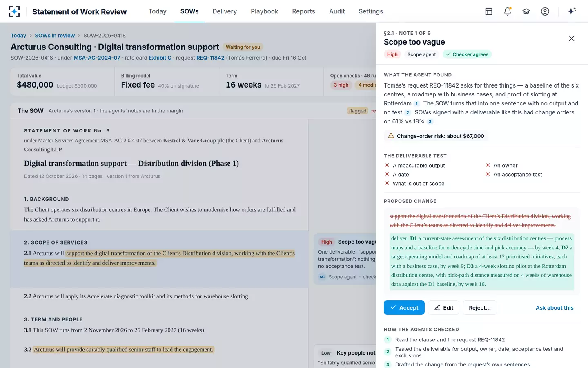Open the Exhibit C rate card link
Image resolution: width=588 pixels, height=368 pixels.
[x=160, y=58]
